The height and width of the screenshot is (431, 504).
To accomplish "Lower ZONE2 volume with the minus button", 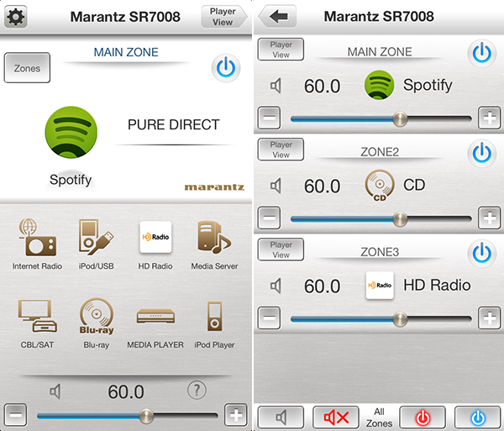I will tap(269, 218).
